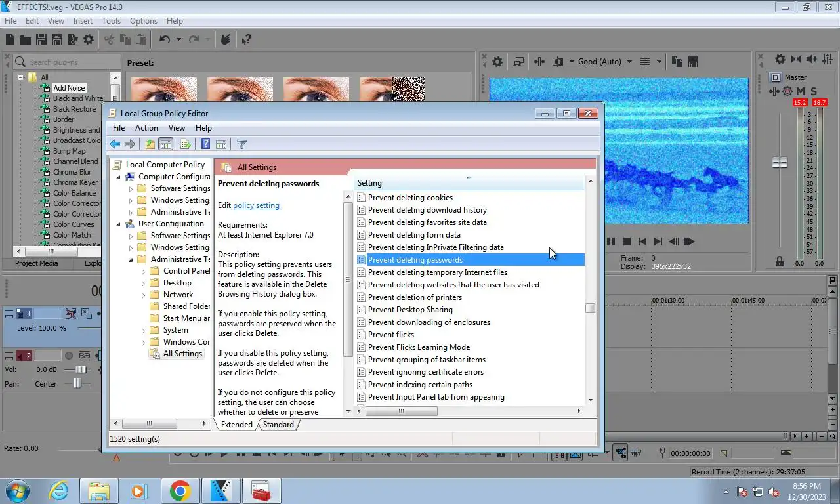Open Video Preview properties gear icon
The image size is (840, 504).
click(497, 62)
